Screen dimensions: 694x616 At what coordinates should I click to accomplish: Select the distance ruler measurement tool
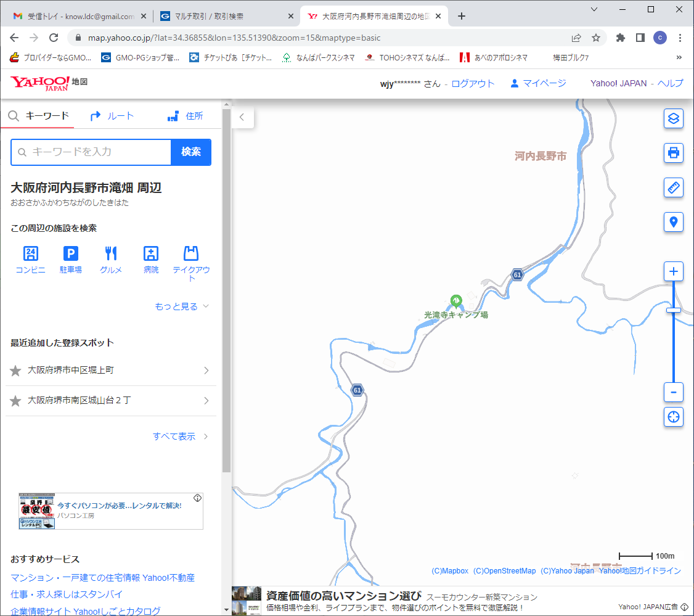click(x=674, y=187)
